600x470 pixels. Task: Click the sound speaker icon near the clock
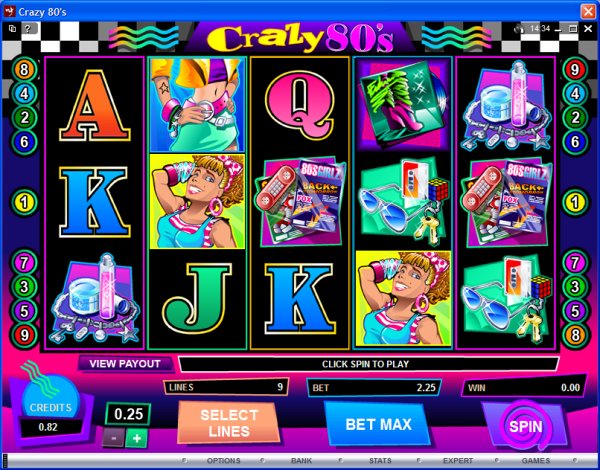tap(519, 29)
